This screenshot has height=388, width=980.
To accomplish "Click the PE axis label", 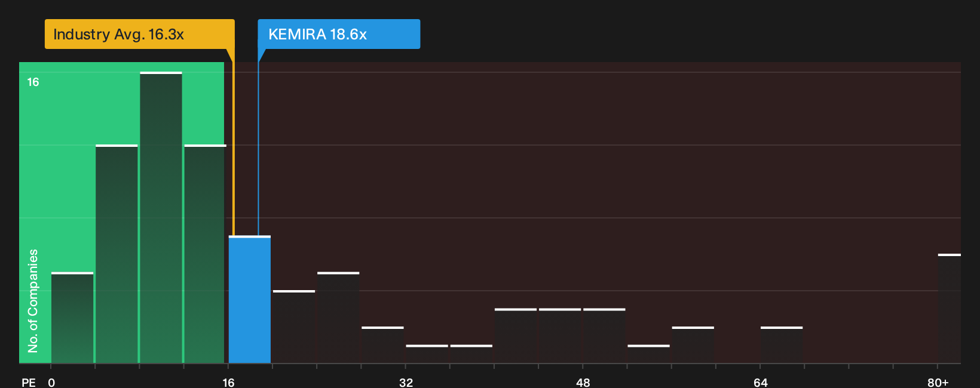I will point(29,382).
